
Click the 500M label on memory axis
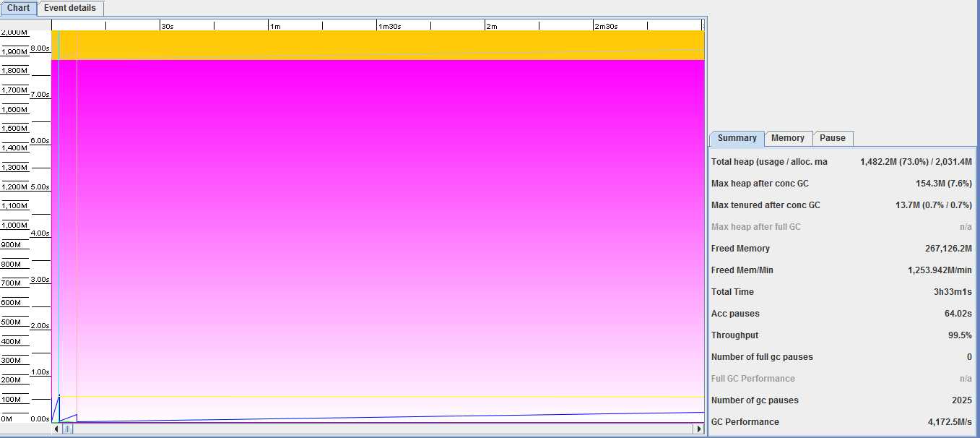(11, 322)
